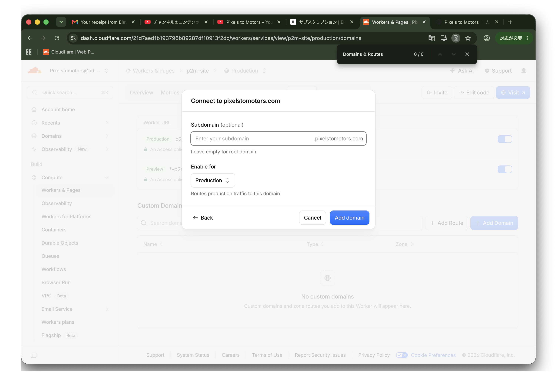Jump to next find result
557x392 pixels.
coord(453,54)
